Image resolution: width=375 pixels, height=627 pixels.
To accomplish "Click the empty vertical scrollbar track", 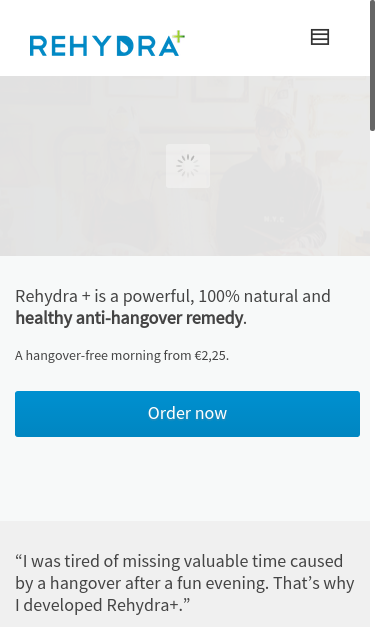I will 372,380.
